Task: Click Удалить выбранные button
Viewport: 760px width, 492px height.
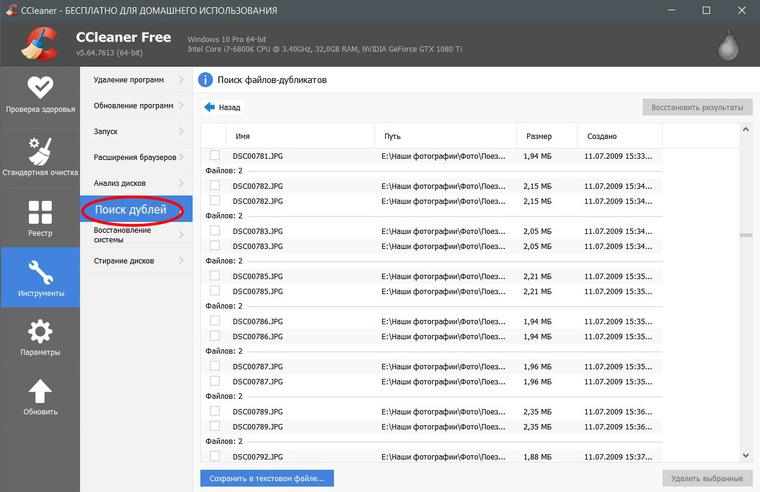Action: pos(707,478)
